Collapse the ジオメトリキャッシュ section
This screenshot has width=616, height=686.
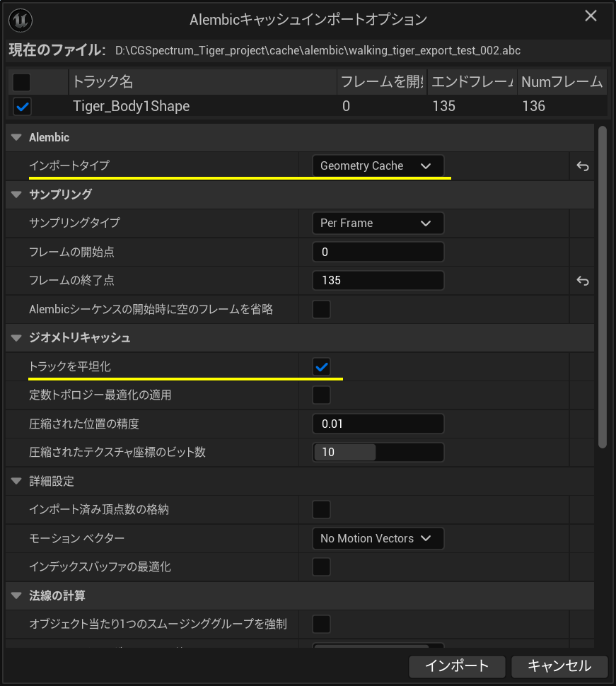(x=17, y=338)
